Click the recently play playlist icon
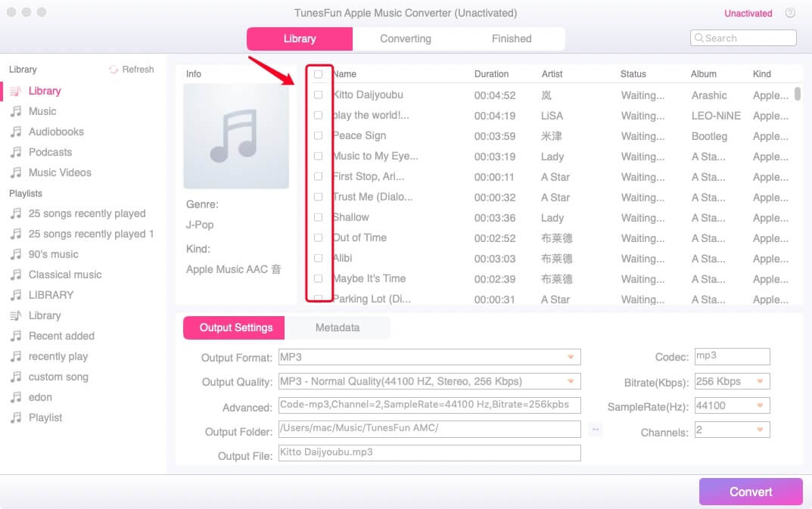This screenshot has height=509, width=812. (x=16, y=356)
